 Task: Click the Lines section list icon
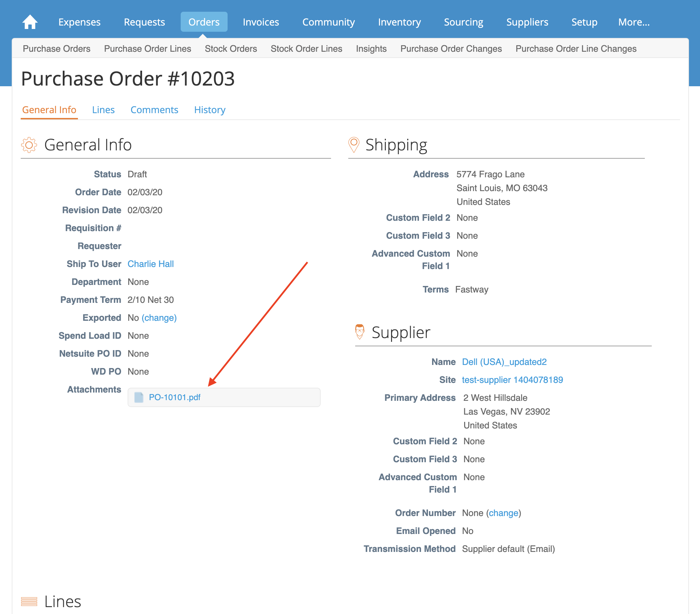29,601
